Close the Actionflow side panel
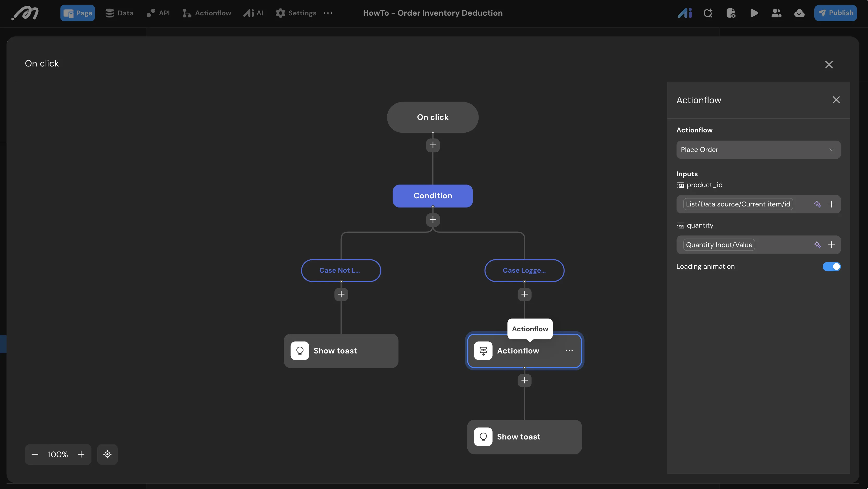Image resolution: width=868 pixels, height=489 pixels. pos(836,100)
